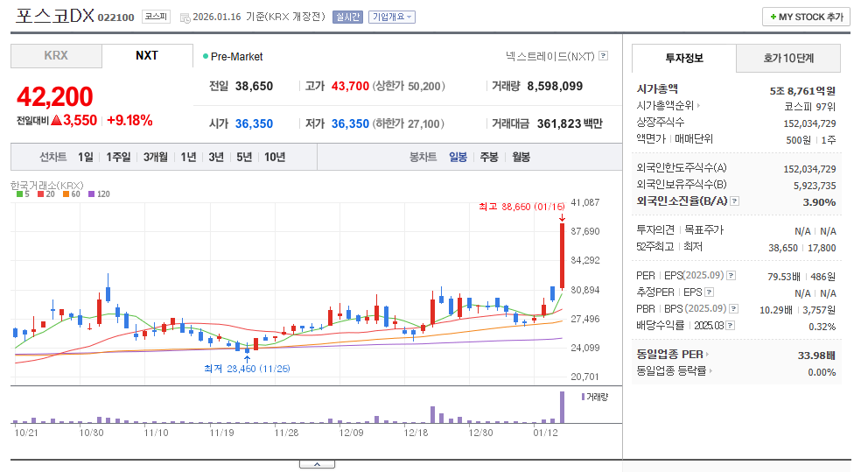This screenshot has height=472, width=868.
Task: Click the 선차트 label
Action: (x=53, y=158)
